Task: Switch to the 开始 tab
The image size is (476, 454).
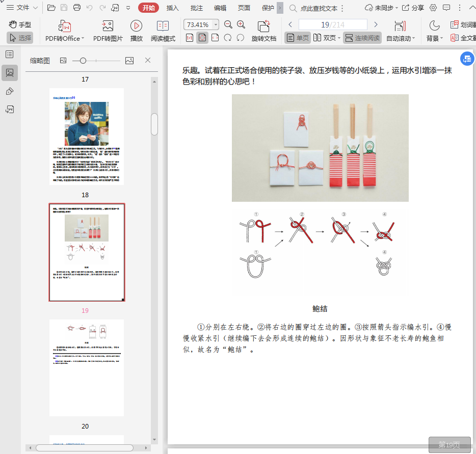Action: 148,8
